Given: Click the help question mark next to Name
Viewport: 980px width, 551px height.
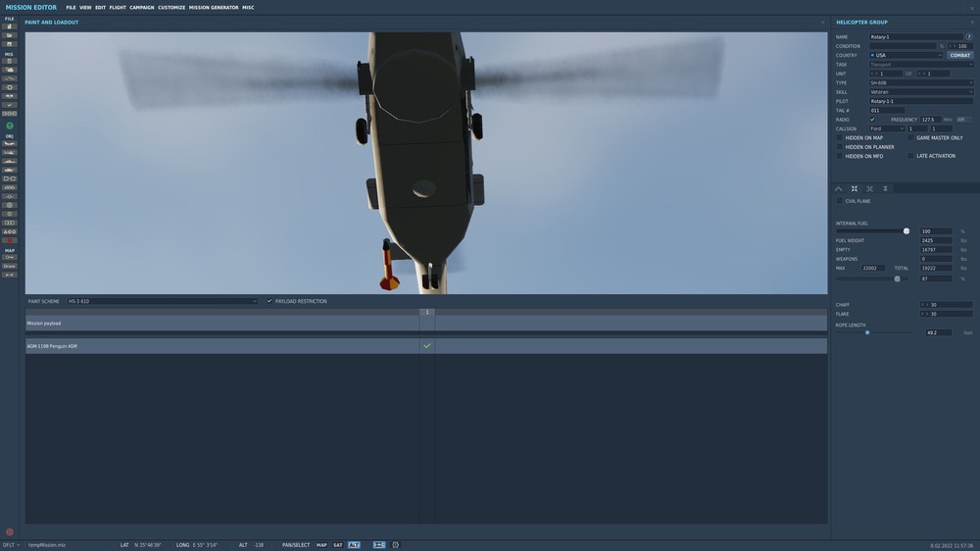Looking at the screenshot, I should pyautogui.click(x=969, y=37).
